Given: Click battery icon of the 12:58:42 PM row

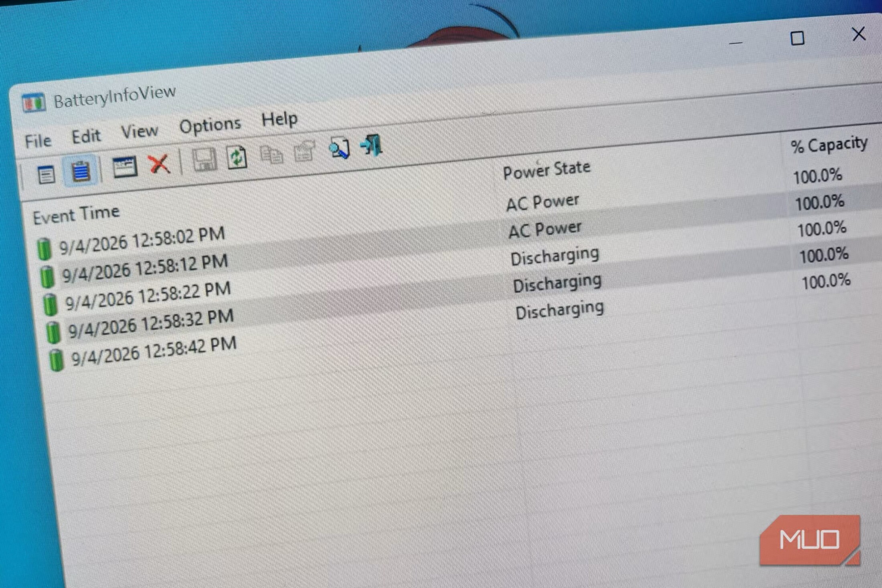Looking at the screenshot, I should point(57,360).
